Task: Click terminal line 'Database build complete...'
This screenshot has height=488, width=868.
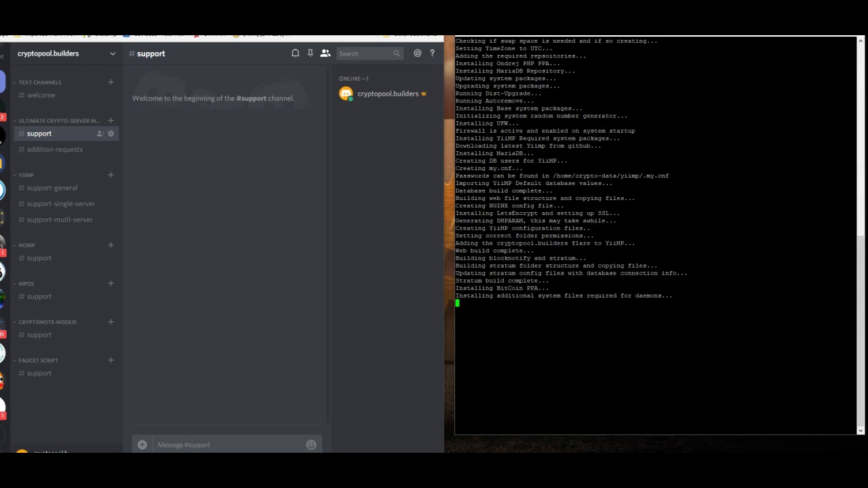Action: tap(504, 190)
